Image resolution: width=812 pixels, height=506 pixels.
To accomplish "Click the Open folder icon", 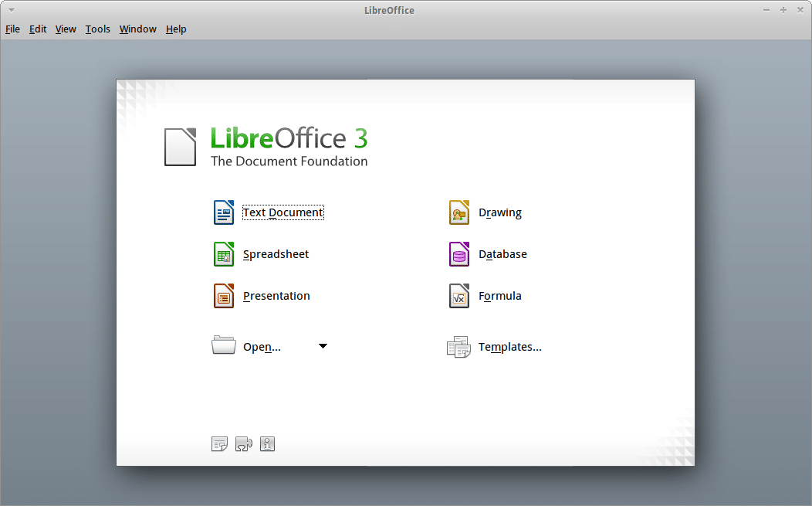I will pos(224,345).
